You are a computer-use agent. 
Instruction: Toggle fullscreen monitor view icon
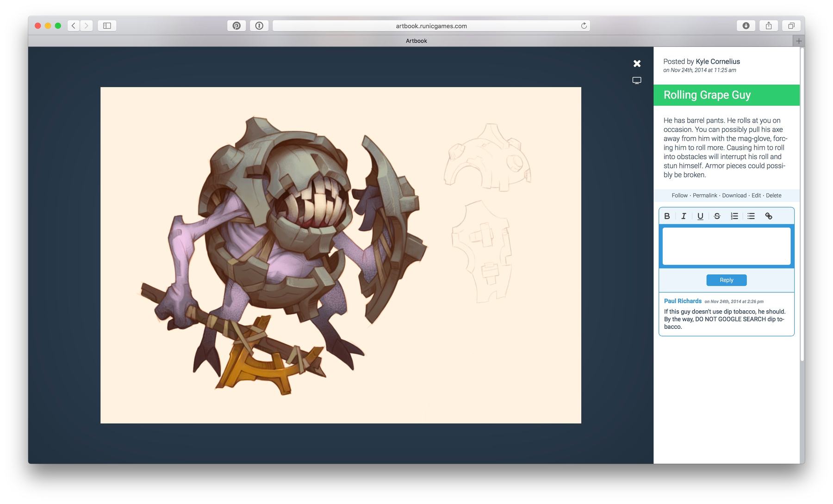pyautogui.click(x=637, y=80)
